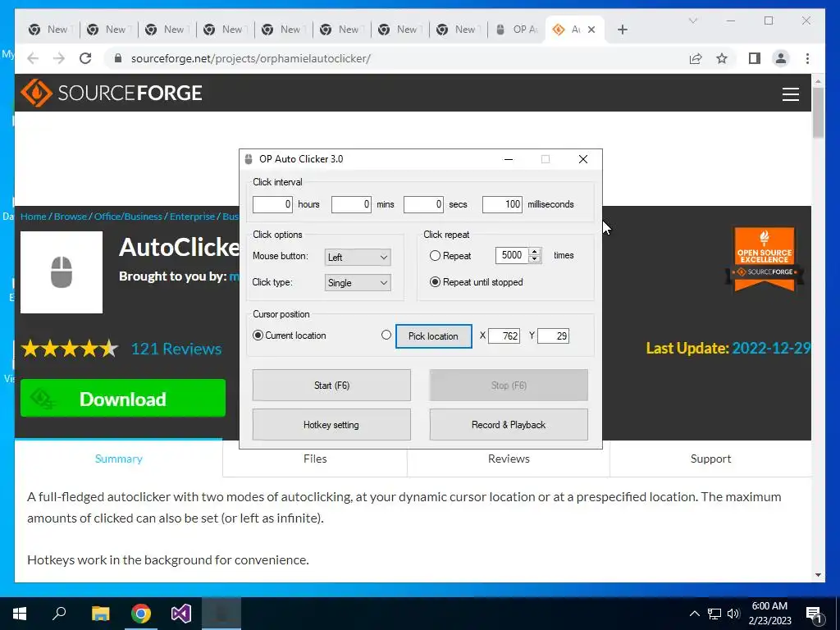The width and height of the screenshot is (840, 630).
Task: Click the mins input field
Action: click(x=351, y=204)
